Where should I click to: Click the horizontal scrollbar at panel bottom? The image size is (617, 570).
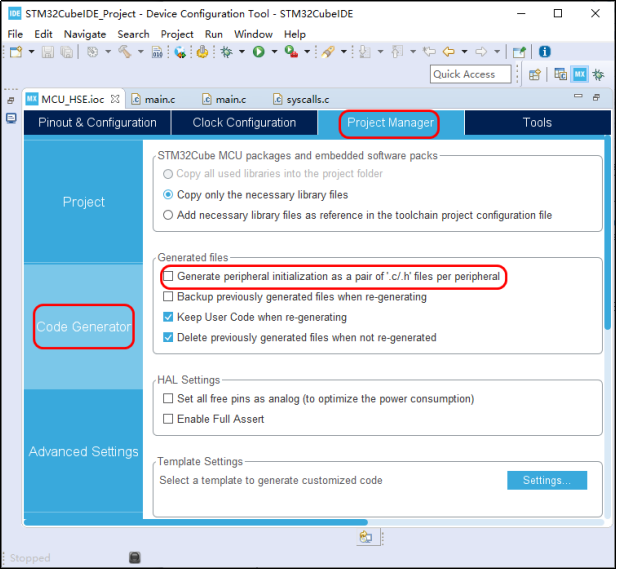click(x=196, y=522)
